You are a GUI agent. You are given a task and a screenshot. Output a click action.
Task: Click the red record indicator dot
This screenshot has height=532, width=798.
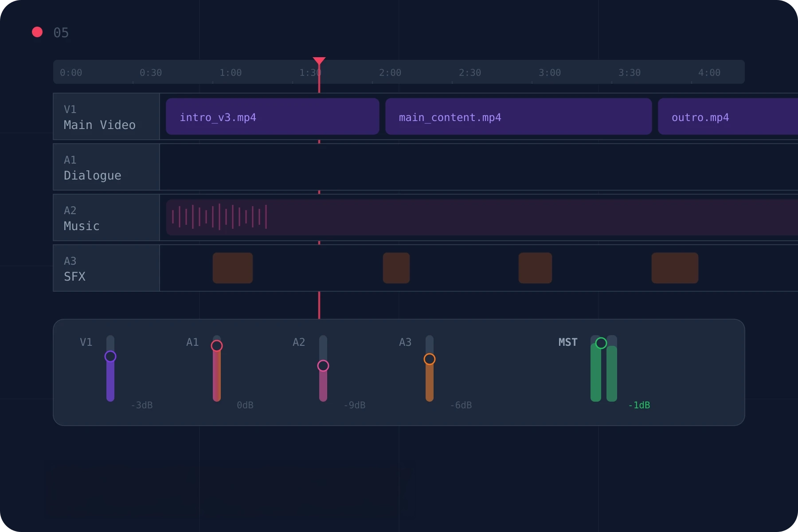[x=37, y=32]
